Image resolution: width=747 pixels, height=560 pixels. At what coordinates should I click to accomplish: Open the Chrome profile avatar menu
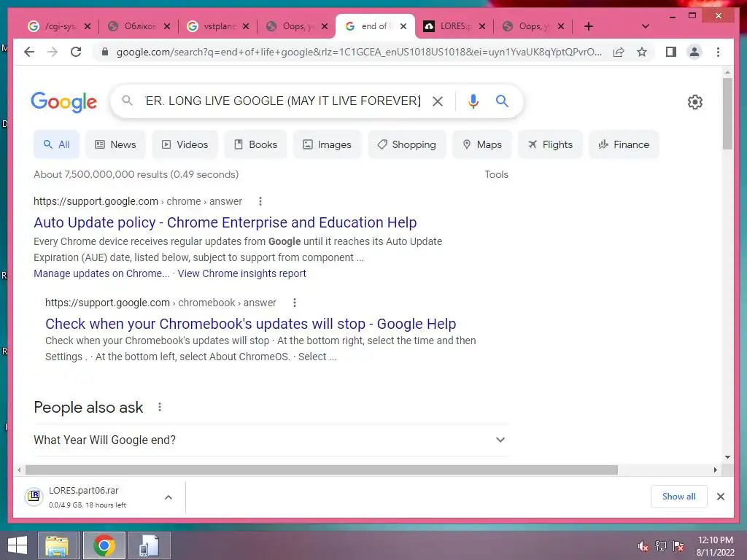(x=694, y=52)
